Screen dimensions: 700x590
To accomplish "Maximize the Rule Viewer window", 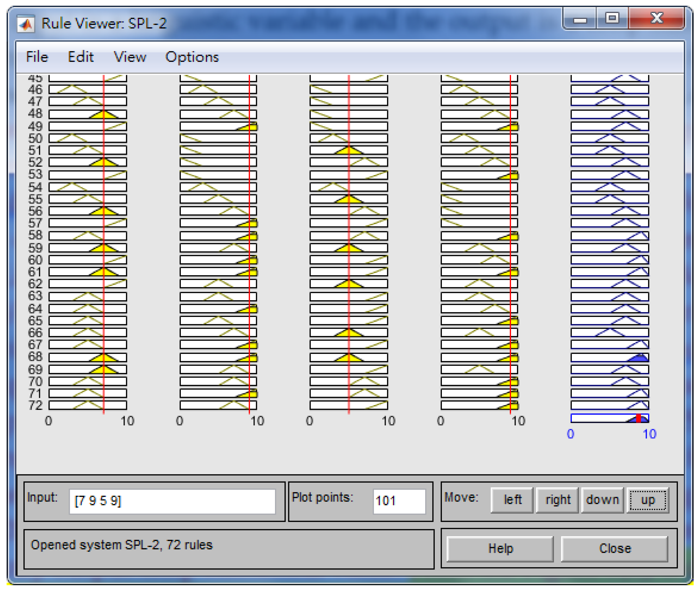I will [x=612, y=18].
